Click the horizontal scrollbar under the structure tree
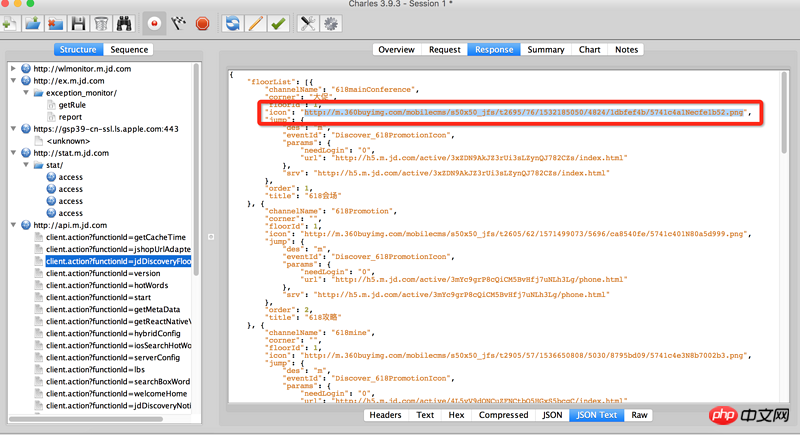 pyautogui.click(x=86, y=419)
